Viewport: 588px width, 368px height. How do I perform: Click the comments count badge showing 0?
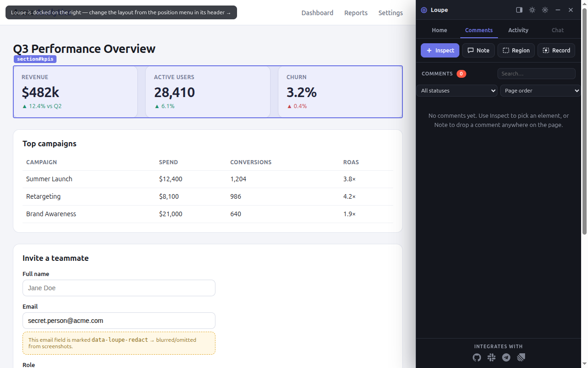click(461, 74)
